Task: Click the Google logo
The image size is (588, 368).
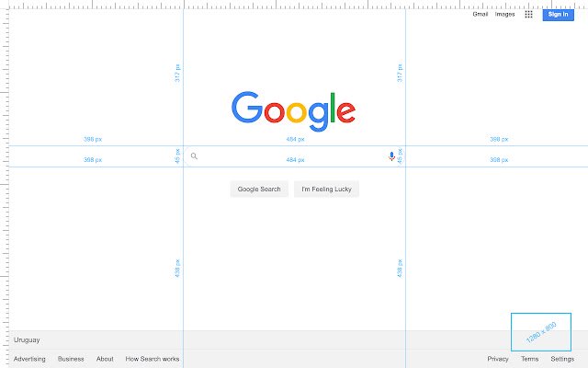Action: pyautogui.click(x=294, y=111)
